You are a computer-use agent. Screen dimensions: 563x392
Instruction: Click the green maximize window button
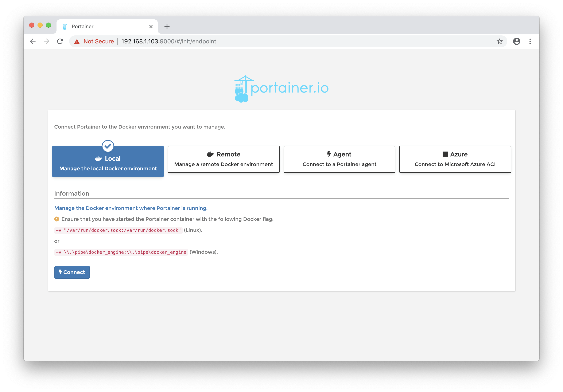coord(48,25)
